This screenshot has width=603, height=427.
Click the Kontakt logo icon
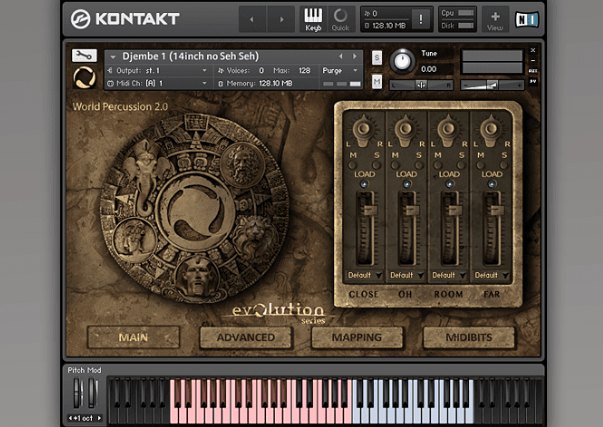[80, 19]
